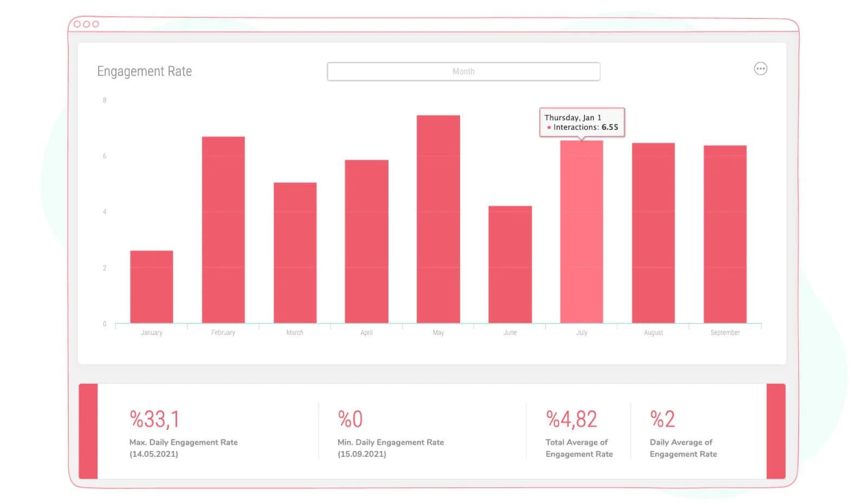The height and width of the screenshot is (504, 867).
Task: Click the April x-axis label
Action: [x=366, y=333]
